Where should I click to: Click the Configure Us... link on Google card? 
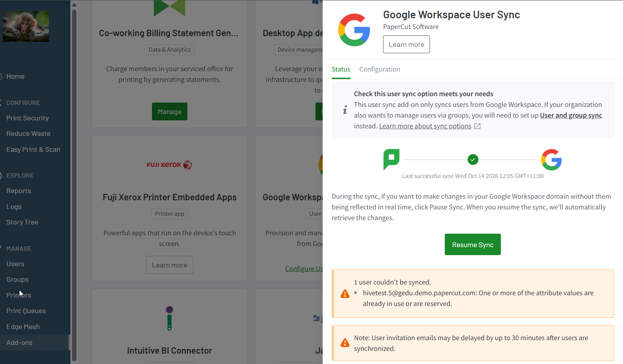click(x=304, y=269)
